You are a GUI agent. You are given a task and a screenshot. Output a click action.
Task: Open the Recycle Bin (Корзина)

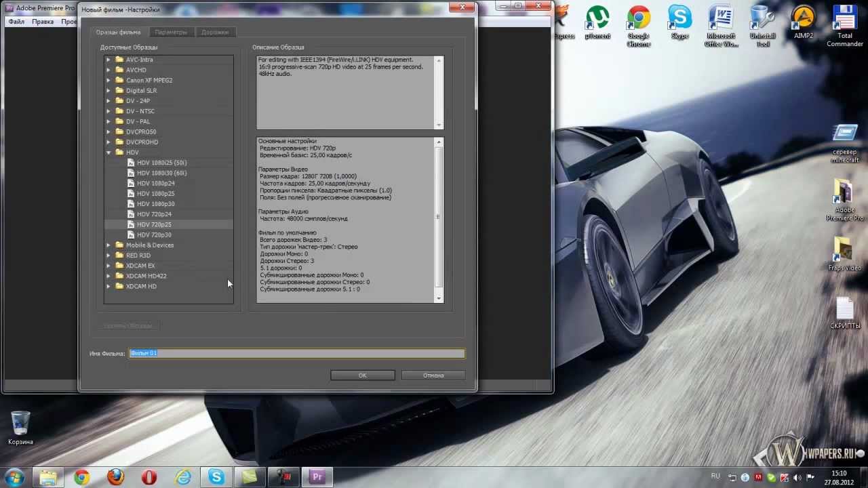click(x=20, y=428)
